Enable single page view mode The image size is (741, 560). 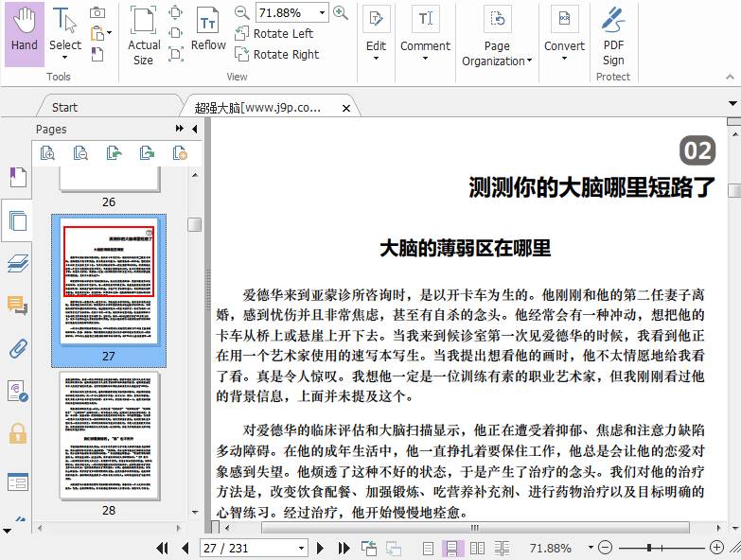[429, 548]
